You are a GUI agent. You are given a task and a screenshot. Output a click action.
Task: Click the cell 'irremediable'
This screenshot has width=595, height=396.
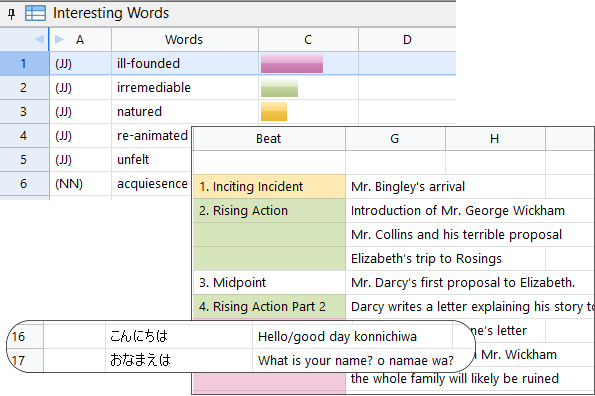(185, 88)
